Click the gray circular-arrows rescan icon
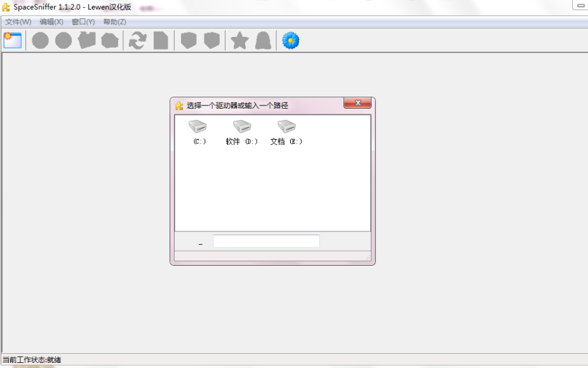 [x=138, y=41]
